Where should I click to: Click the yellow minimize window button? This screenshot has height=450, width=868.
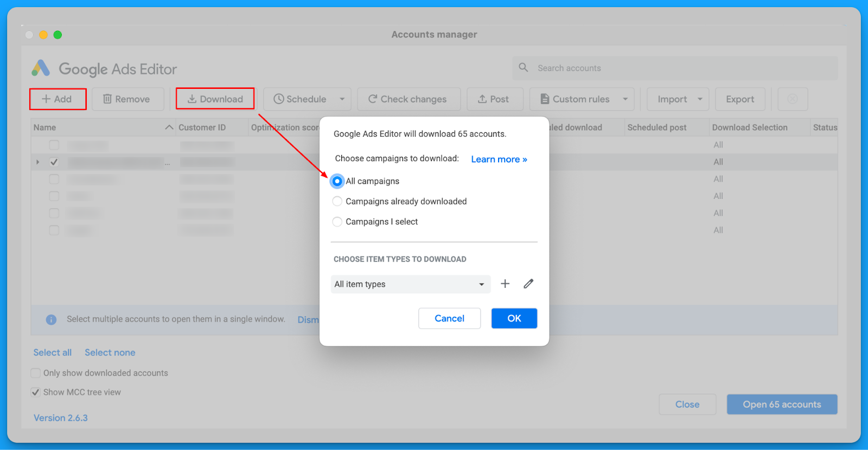[x=43, y=35]
